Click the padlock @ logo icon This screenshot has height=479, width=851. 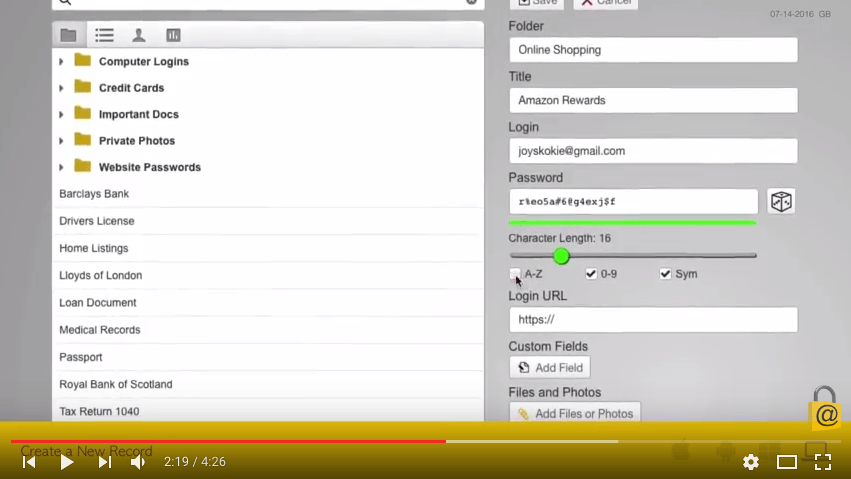825,409
